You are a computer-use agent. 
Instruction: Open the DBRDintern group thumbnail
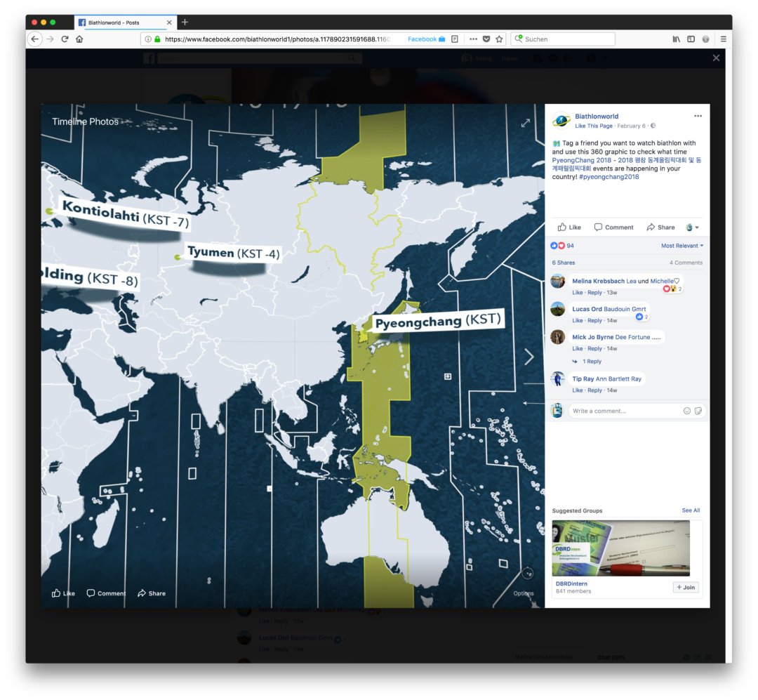[620, 548]
